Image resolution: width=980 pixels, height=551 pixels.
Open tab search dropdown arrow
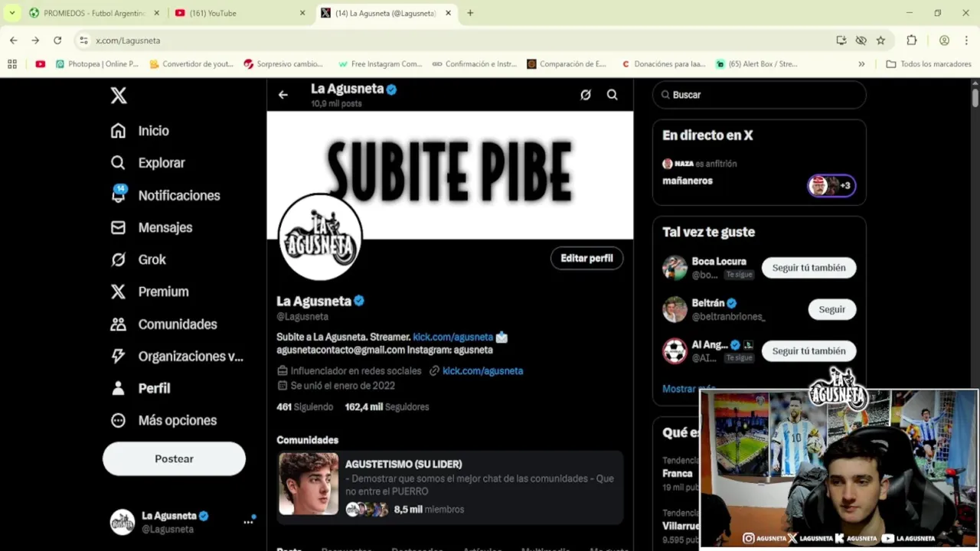(x=11, y=13)
